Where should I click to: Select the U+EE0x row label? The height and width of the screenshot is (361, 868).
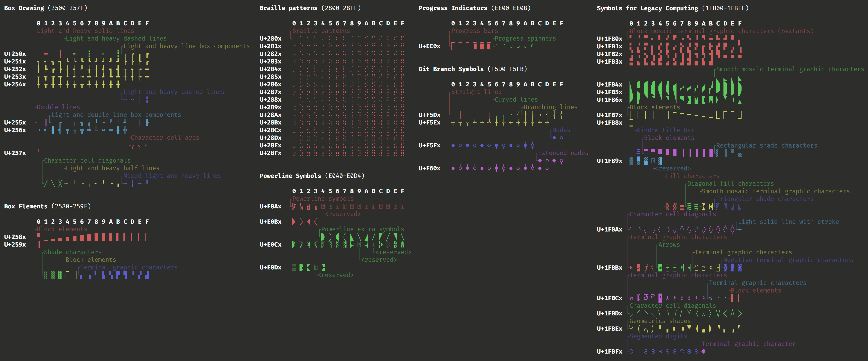[429, 46]
